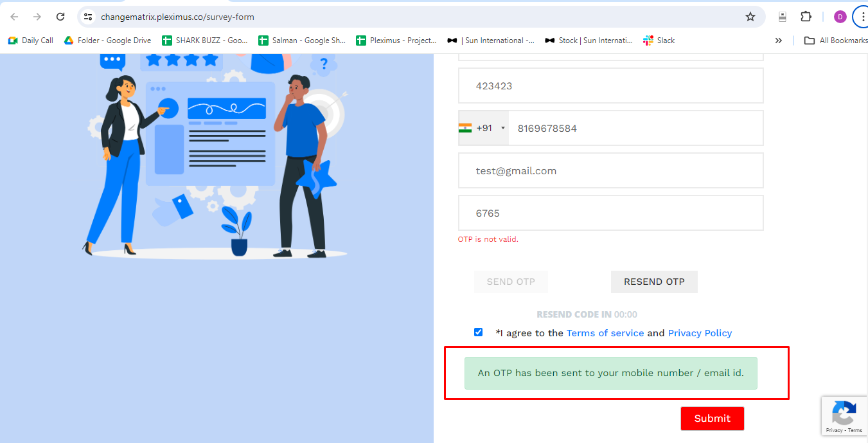Expand the +91 country code dropdown
Viewport: 868px width, 443px height.
(x=483, y=128)
